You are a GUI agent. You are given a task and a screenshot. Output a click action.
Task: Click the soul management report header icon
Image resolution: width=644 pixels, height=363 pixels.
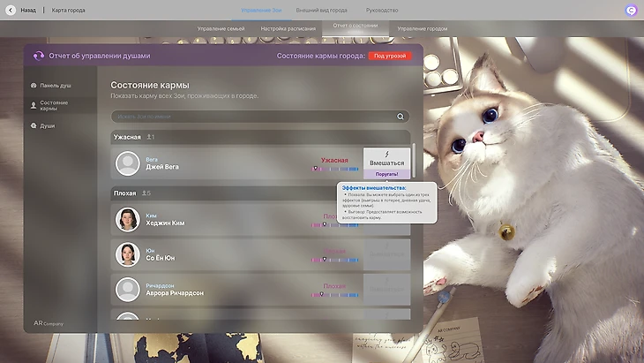click(38, 55)
